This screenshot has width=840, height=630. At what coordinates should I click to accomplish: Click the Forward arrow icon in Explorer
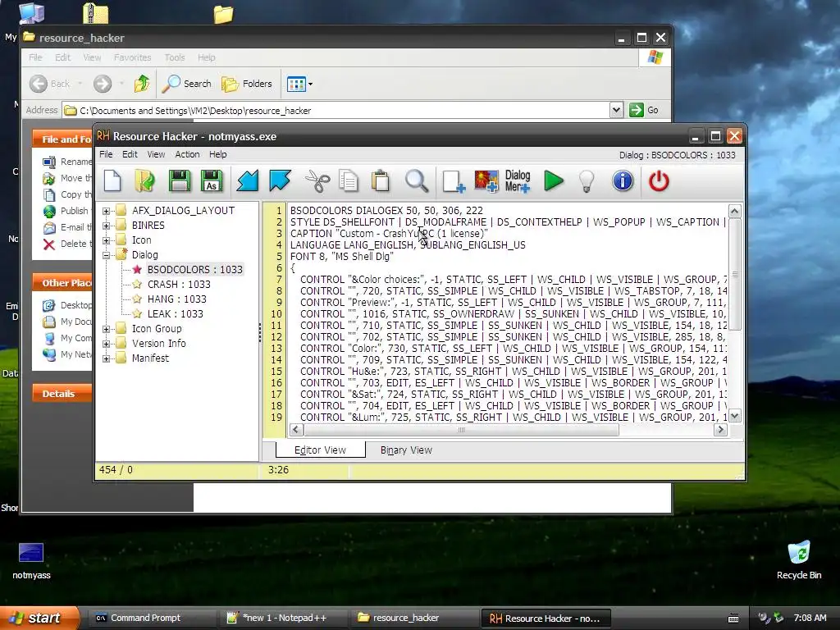pos(103,84)
